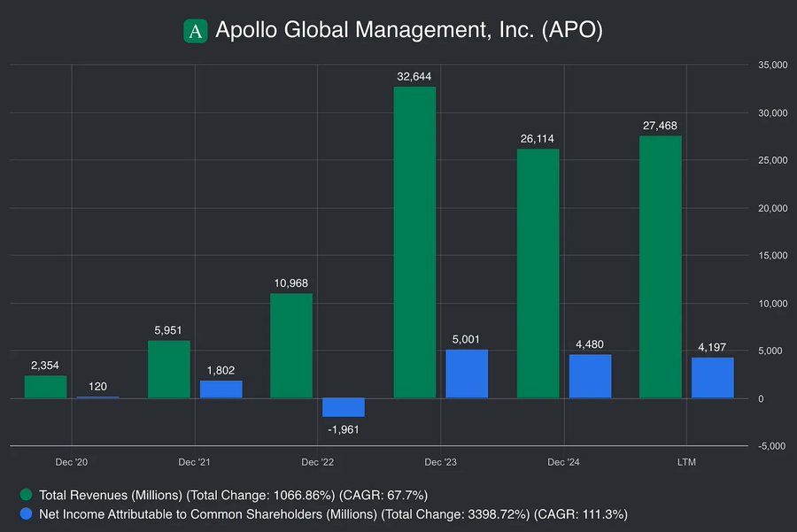Click the green Dec '21 revenue bar

click(169, 369)
